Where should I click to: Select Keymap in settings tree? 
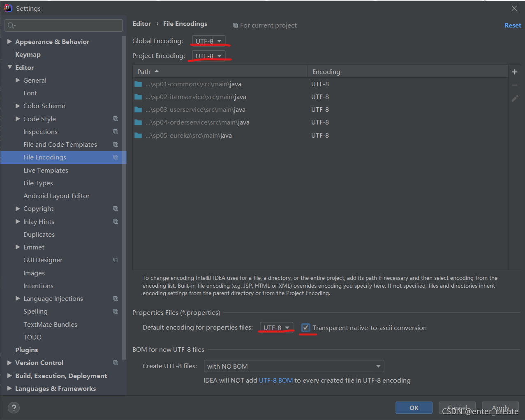tap(28, 55)
